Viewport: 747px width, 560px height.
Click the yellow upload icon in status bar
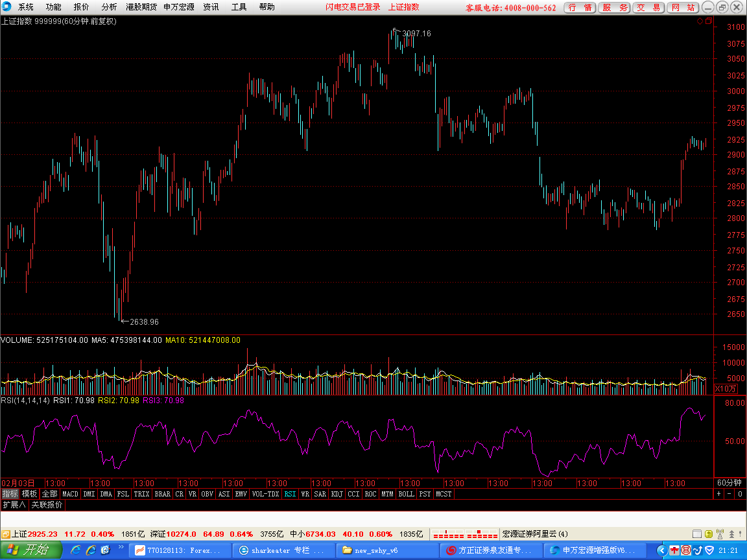point(708,534)
